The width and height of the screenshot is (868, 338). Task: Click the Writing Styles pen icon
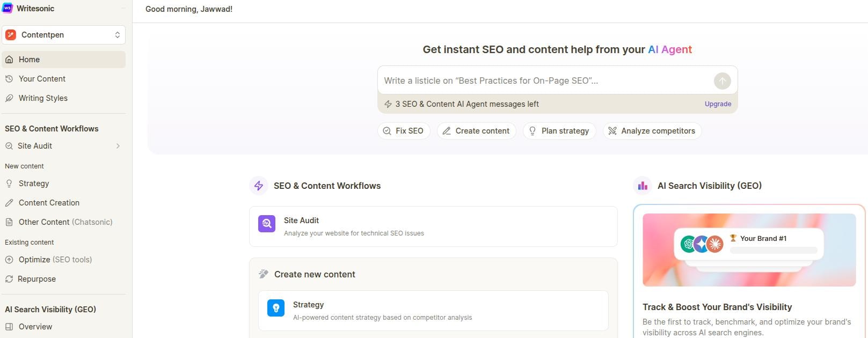click(9, 98)
